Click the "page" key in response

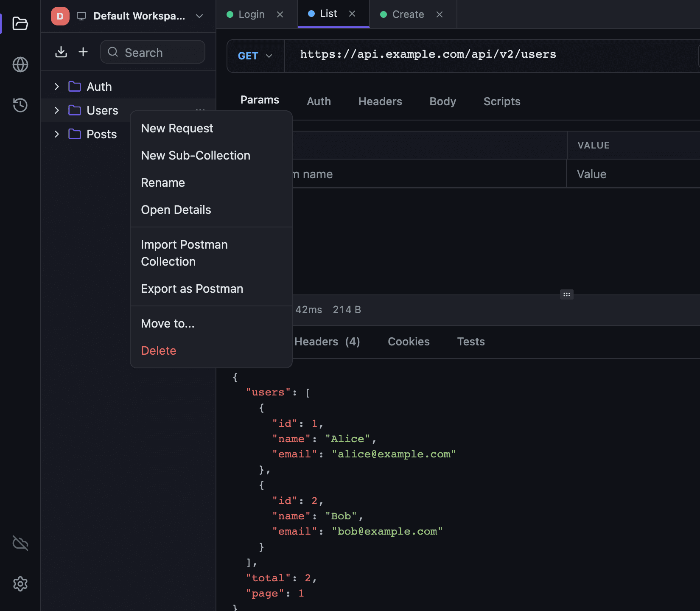tap(265, 593)
